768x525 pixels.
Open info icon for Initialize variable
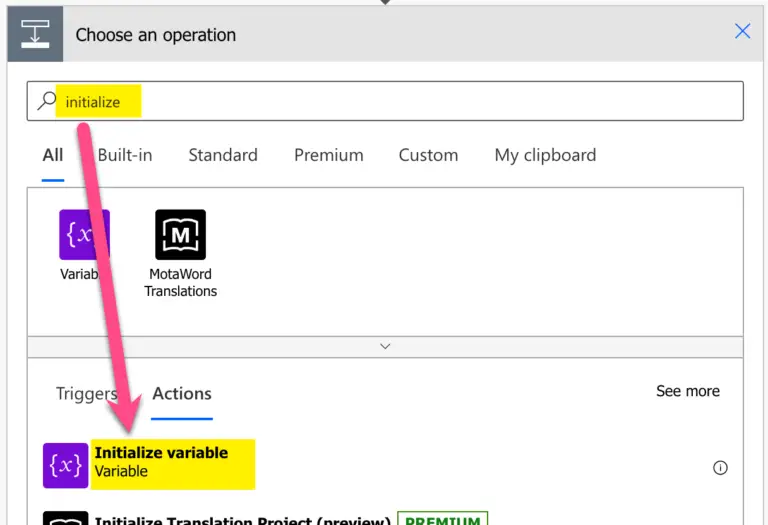720,467
